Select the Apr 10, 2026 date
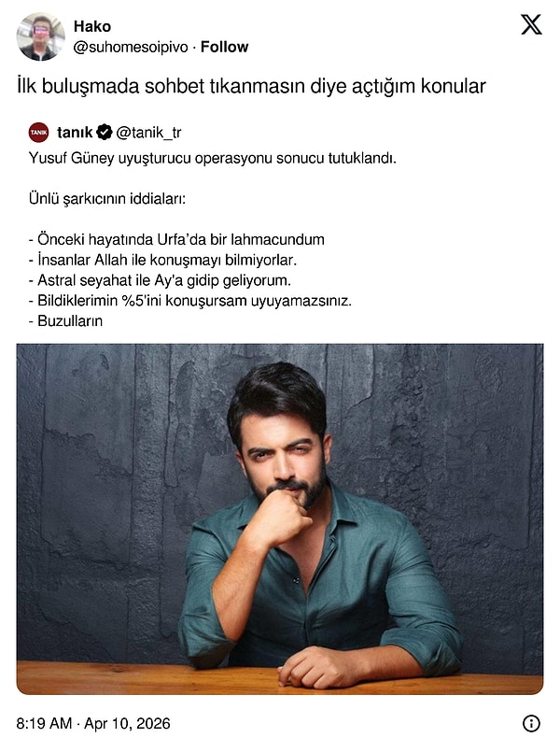Viewport: 560px width, 752px height. pyautogui.click(x=128, y=723)
